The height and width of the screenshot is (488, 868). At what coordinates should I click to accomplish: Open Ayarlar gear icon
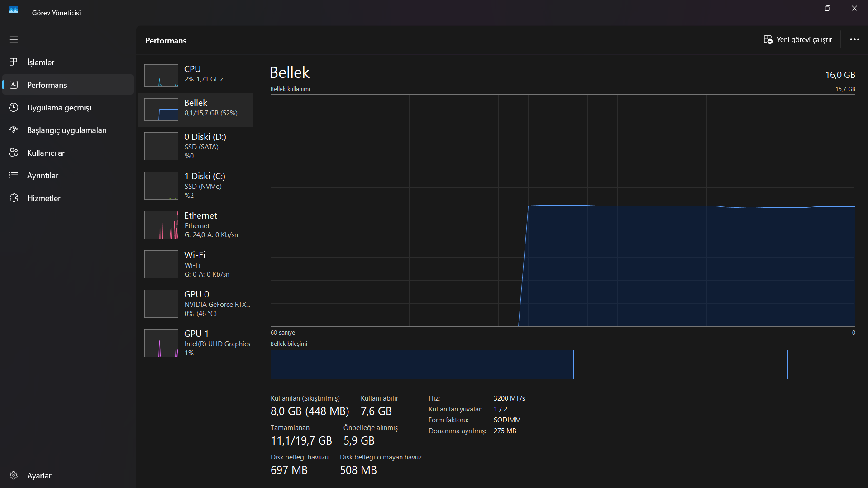[14, 475]
